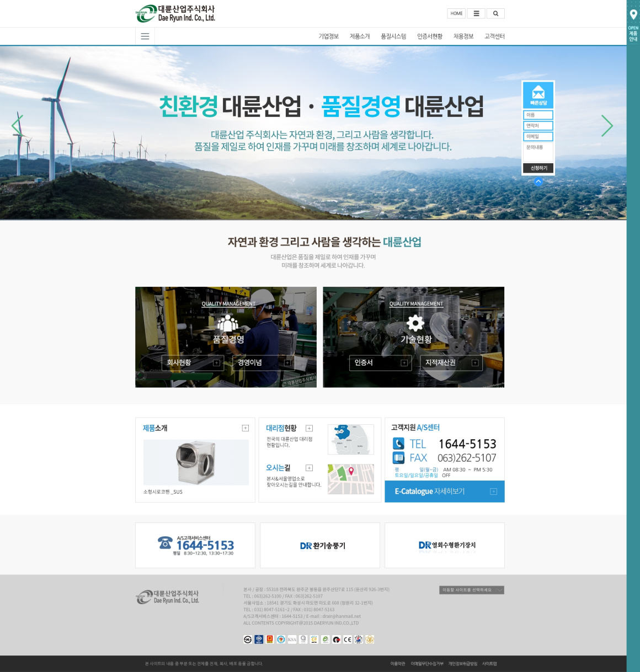Screen dimensions: 640x672
Task: Click the KSA certification badge
Action: [292, 639]
